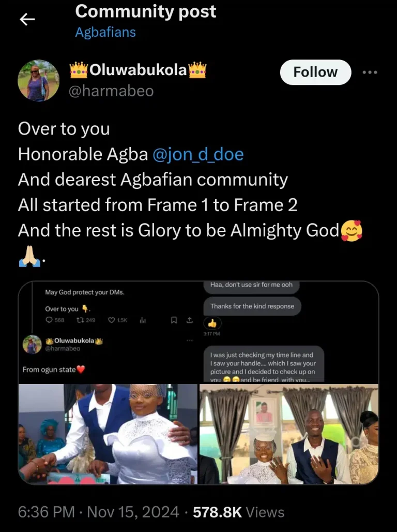Tap the reply icon showing 568

point(49,320)
